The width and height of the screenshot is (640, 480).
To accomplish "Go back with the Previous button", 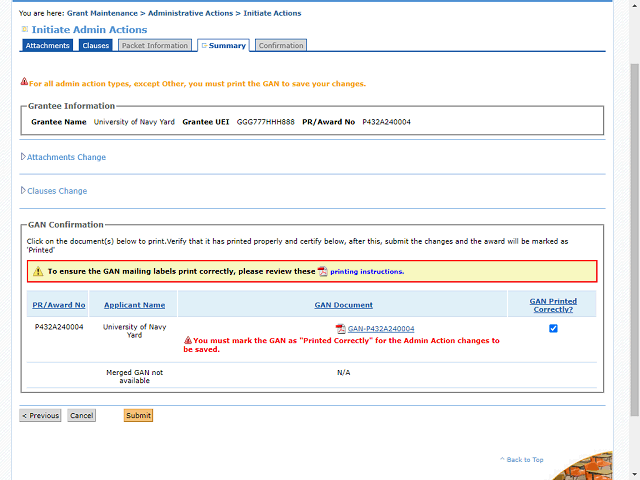I will 40,416.
